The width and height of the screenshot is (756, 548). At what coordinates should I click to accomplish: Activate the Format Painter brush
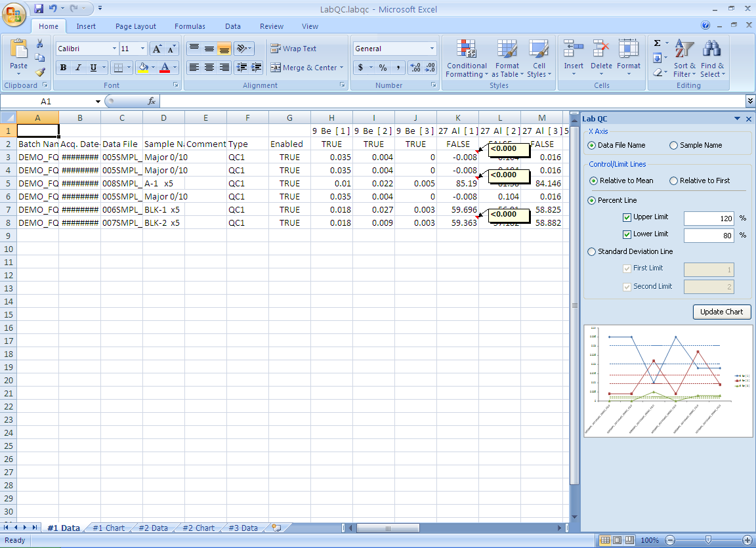(40, 72)
